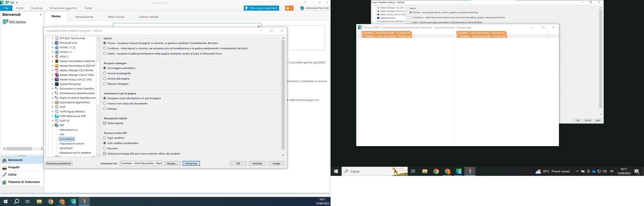Viewport: 644px width, 206px height.
Task: Switch to the Ultime notizie tab
Action: (x=148, y=17)
